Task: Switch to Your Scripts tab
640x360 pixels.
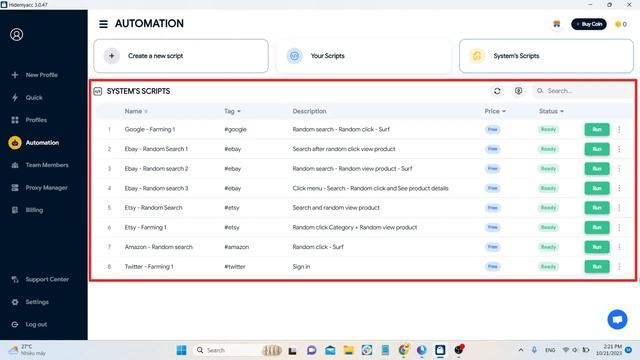Action: (364, 56)
